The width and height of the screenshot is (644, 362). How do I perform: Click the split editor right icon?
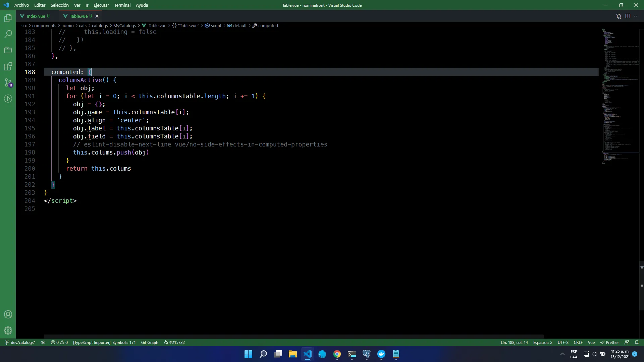pos(628,16)
